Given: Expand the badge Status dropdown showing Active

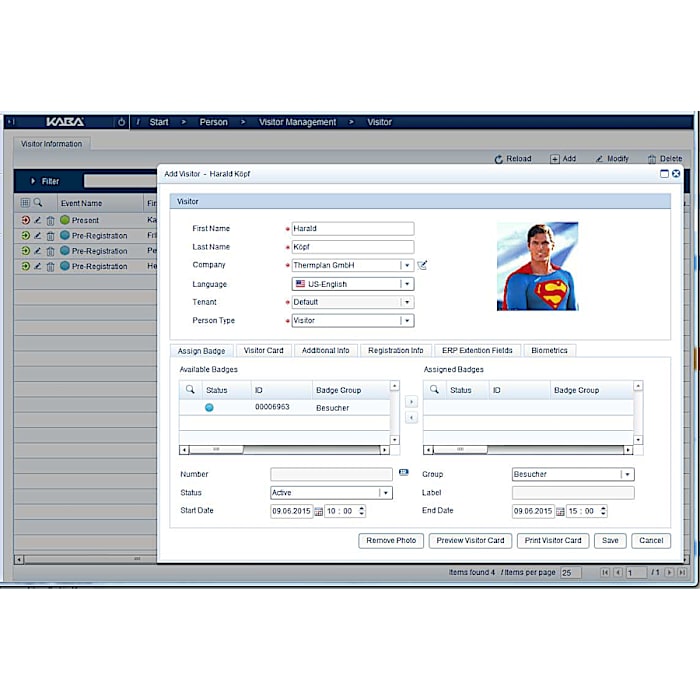Looking at the screenshot, I should [385, 493].
